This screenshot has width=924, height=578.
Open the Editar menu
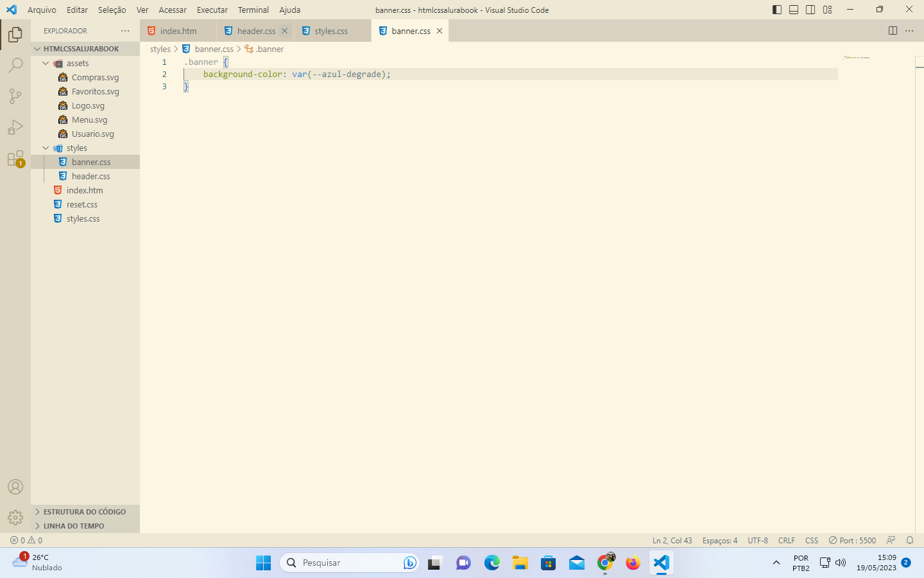point(77,10)
